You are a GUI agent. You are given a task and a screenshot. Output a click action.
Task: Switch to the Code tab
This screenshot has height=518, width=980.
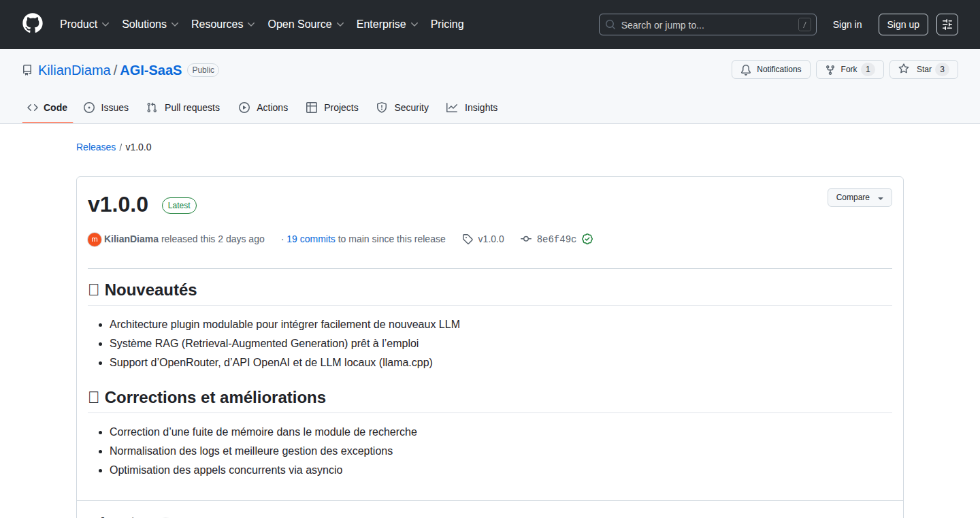pos(47,108)
